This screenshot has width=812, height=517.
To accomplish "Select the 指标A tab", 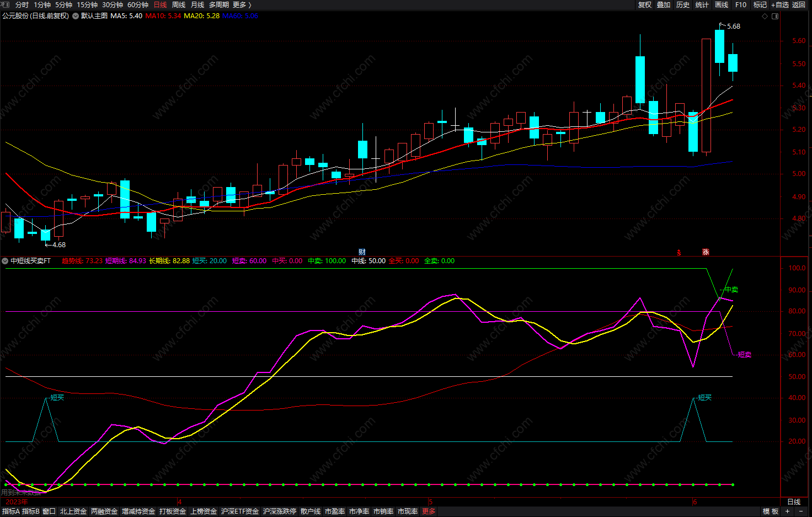I will coord(10,511).
